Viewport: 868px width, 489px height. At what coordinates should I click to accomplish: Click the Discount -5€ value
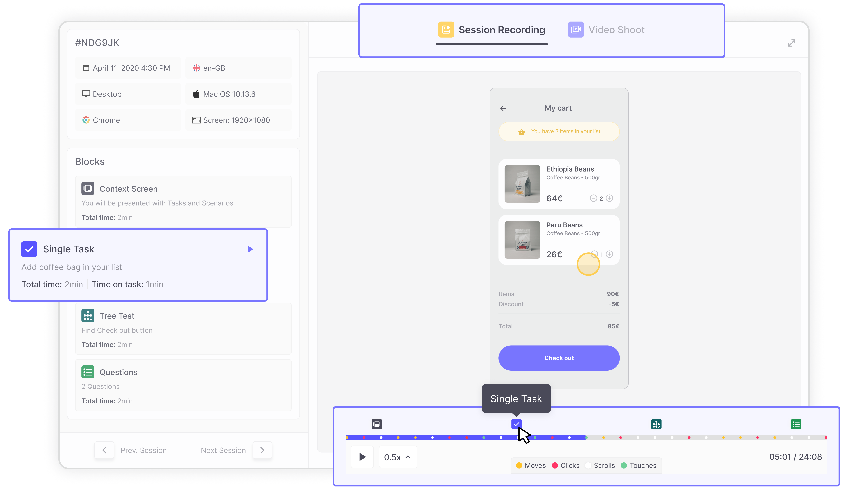click(x=614, y=304)
